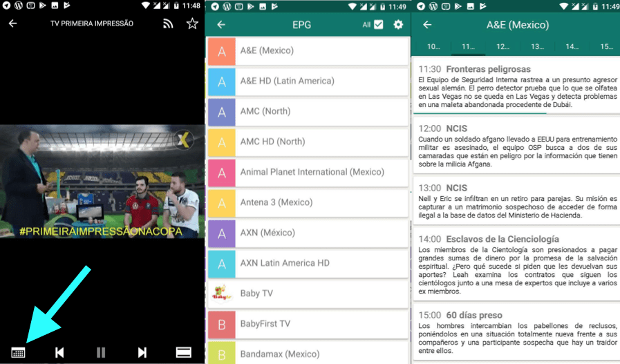Open the 13:00 NCIS program entry
The width and height of the screenshot is (620, 364).
coord(517,201)
